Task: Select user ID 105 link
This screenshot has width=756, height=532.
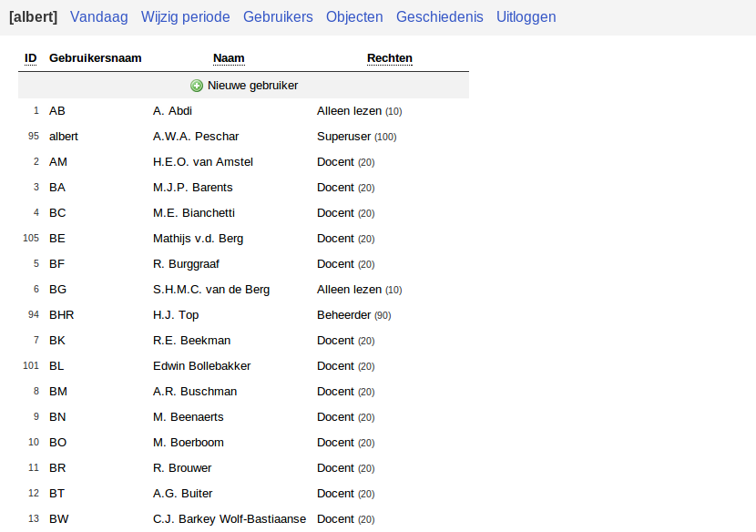Action: click(x=31, y=239)
